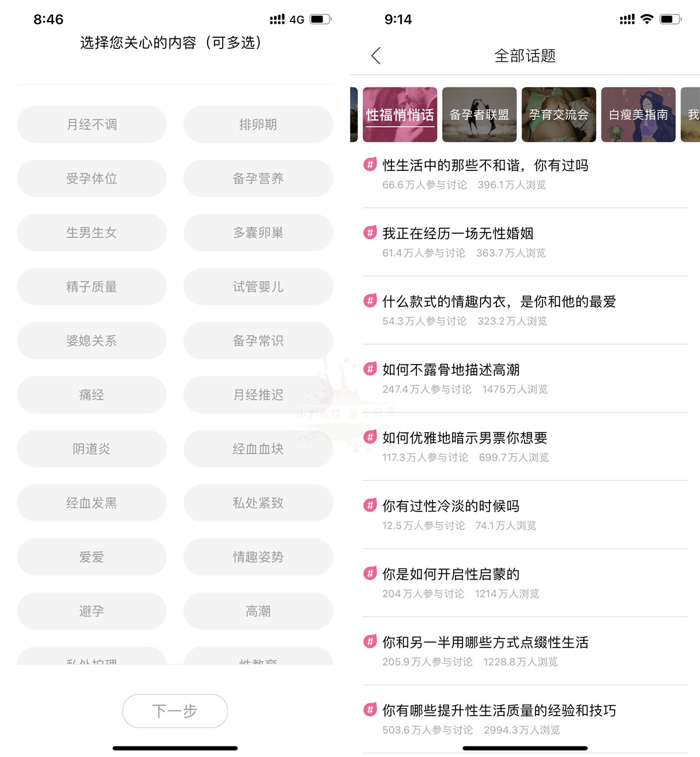This screenshot has width=700, height=757.
Task: Tap the battery icon beside 4G
Action: coord(320,19)
